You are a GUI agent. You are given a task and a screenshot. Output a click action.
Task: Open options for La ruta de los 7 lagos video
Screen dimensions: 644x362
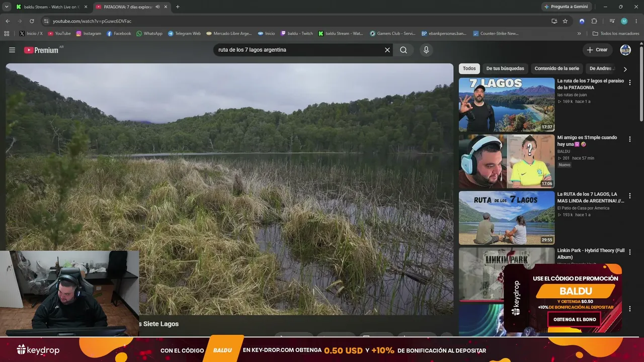(630, 82)
